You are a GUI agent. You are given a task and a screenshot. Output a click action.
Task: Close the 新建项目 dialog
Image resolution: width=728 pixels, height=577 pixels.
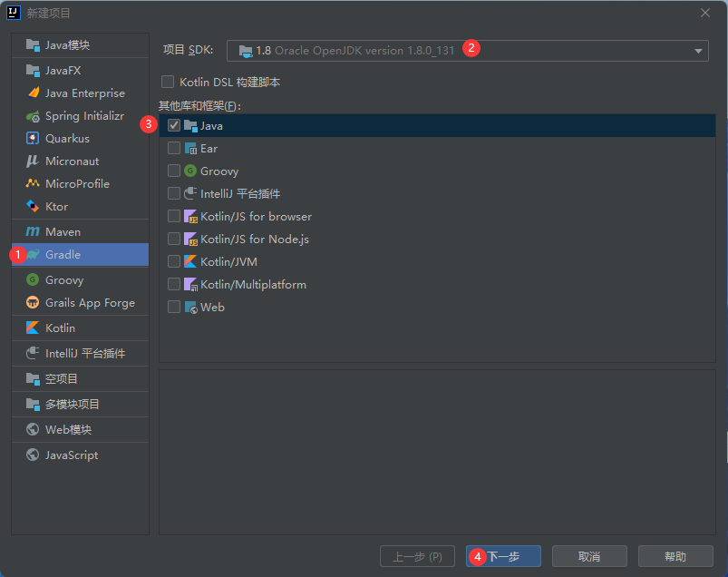pos(705,13)
